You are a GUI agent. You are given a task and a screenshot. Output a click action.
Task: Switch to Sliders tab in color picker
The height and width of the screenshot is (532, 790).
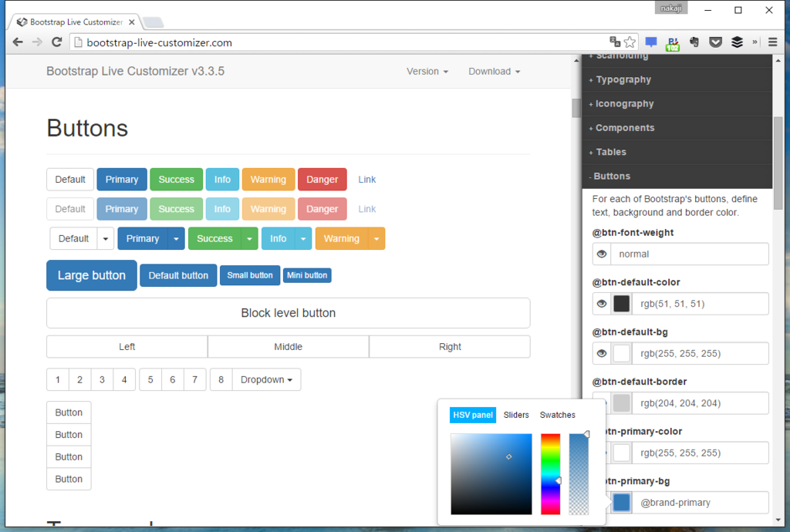point(516,416)
